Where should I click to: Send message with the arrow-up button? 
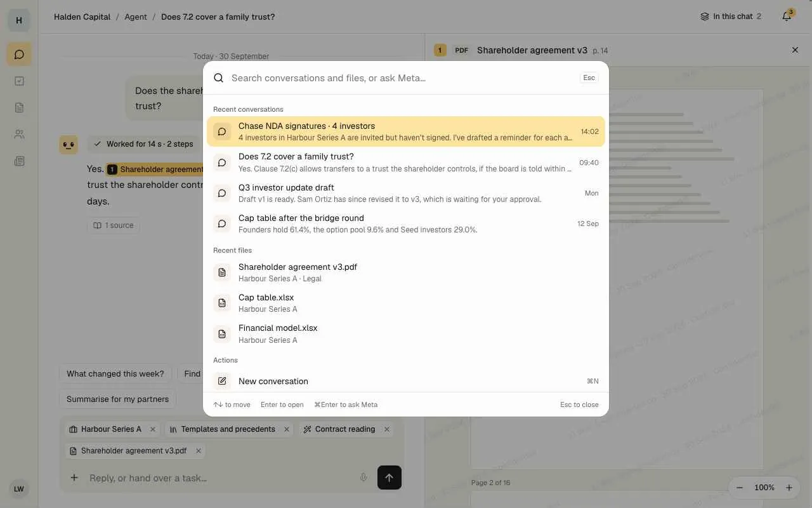click(x=390, y=478)
